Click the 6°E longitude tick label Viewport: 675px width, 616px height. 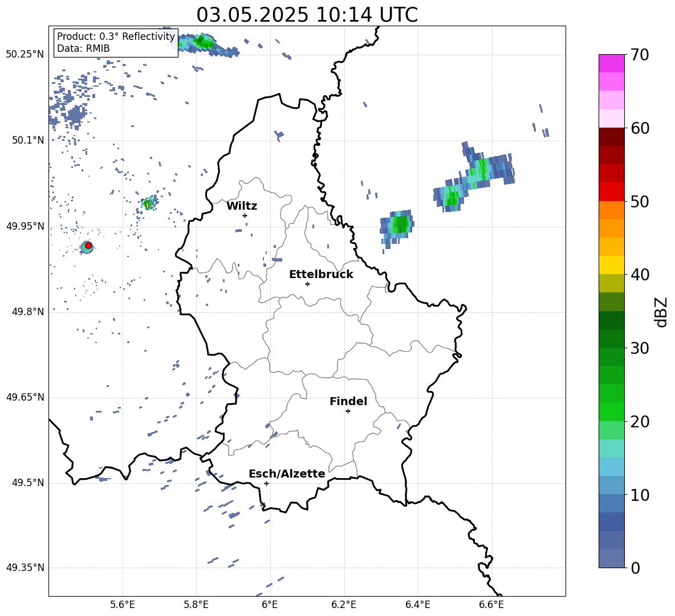pyautogui.click(x=270, y=605)
